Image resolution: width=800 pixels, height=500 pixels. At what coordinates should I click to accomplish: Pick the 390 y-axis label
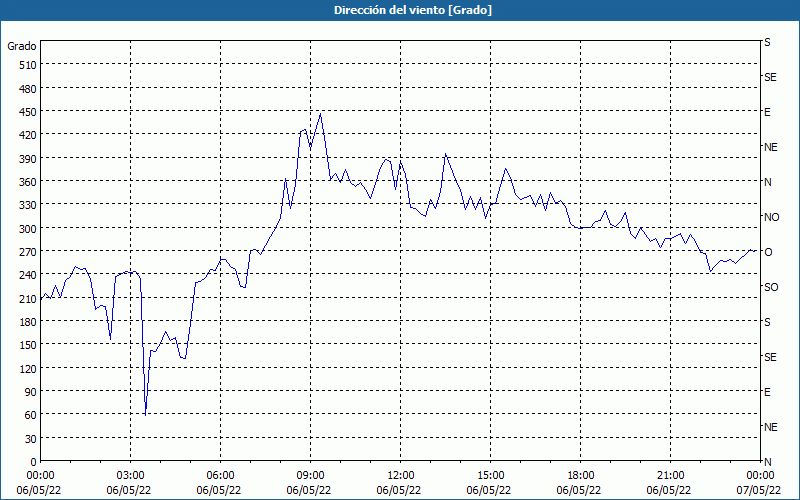(28, 159)
